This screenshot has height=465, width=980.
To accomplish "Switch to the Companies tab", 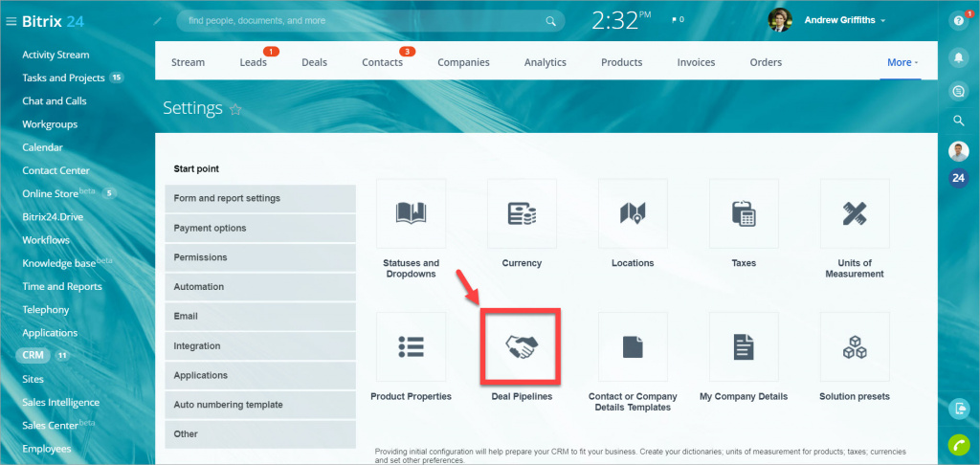I will pyautogui.click(x=463, y=62).
